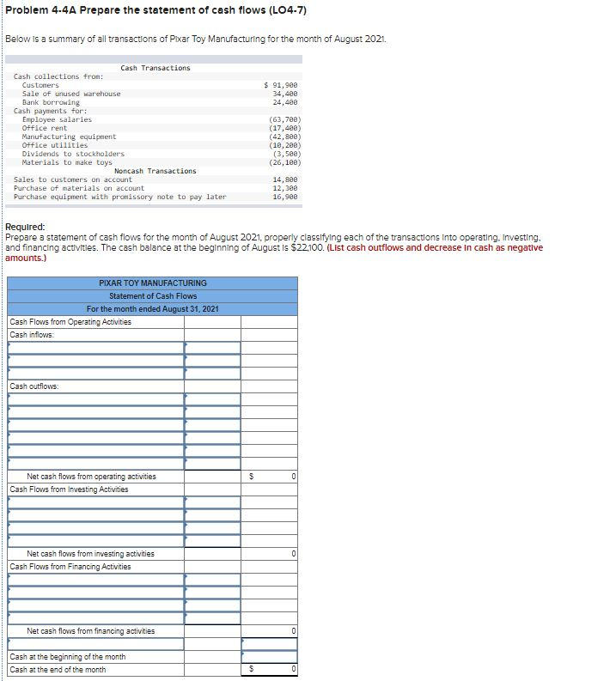Screen dimensions: 616x681
Task: Click 'Net cash flows from investing activities'
Action: point(90,554)
